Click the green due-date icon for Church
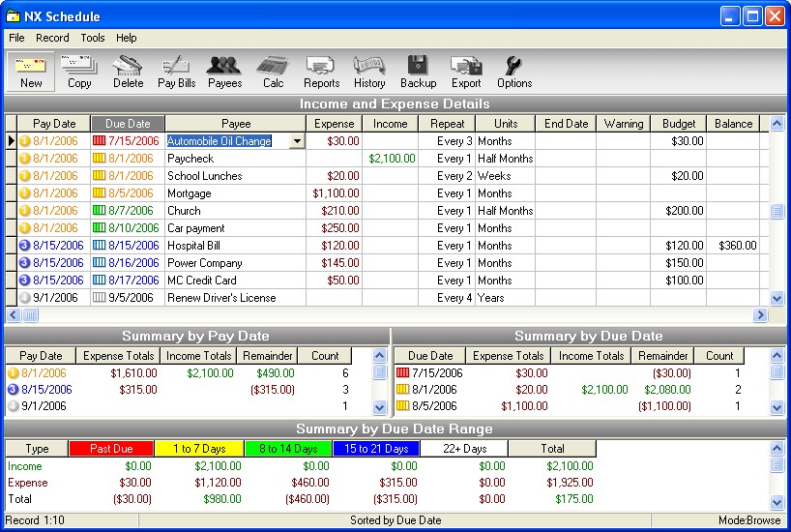791x532 pixels. pyautogui.click(x=99, y=211)
